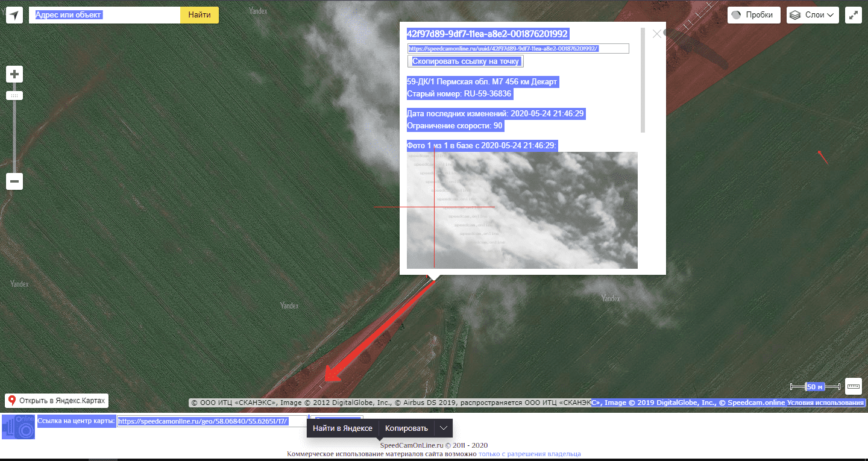Expand the map to fullscreen
Screen dimensions: 868x461
[854, 15]
